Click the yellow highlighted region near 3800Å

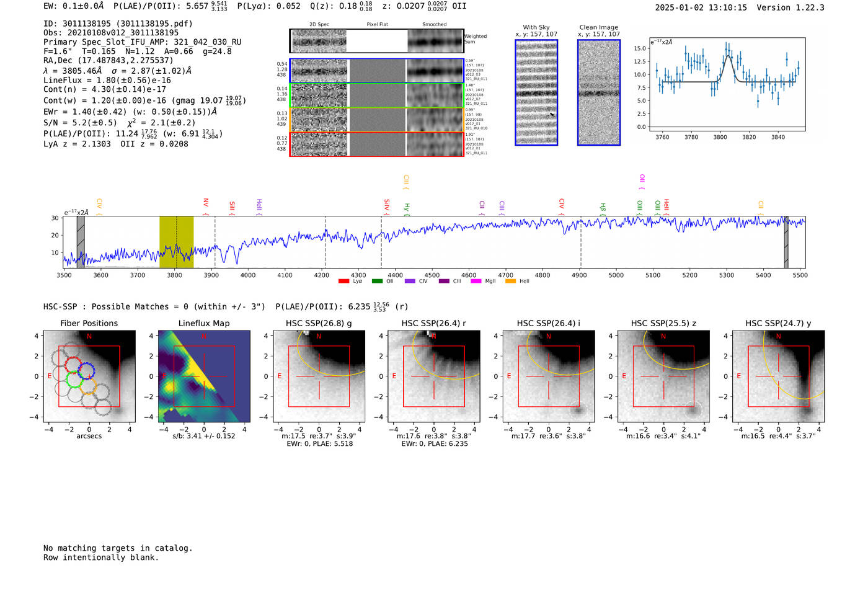click(177, 242)
